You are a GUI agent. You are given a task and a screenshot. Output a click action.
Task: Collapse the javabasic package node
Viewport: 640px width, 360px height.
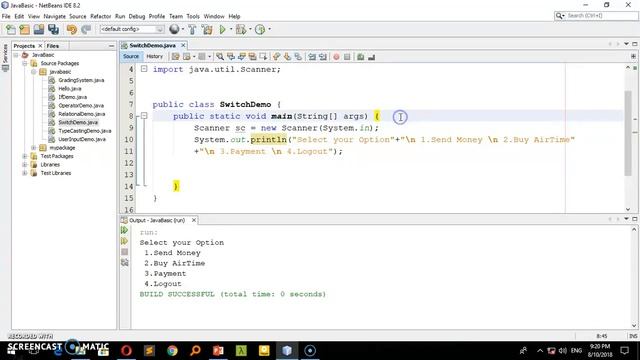coord(34,72)
